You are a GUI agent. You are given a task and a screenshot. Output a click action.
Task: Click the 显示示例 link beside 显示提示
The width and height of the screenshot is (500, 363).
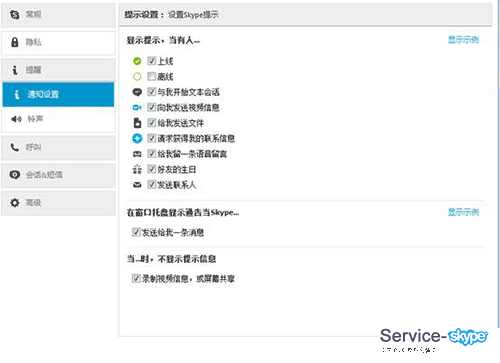point(463,40)
